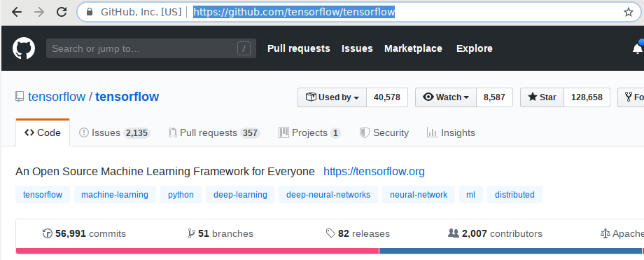
Task: Click inside the 'Search or jump to' field
Action: [151, 48]
